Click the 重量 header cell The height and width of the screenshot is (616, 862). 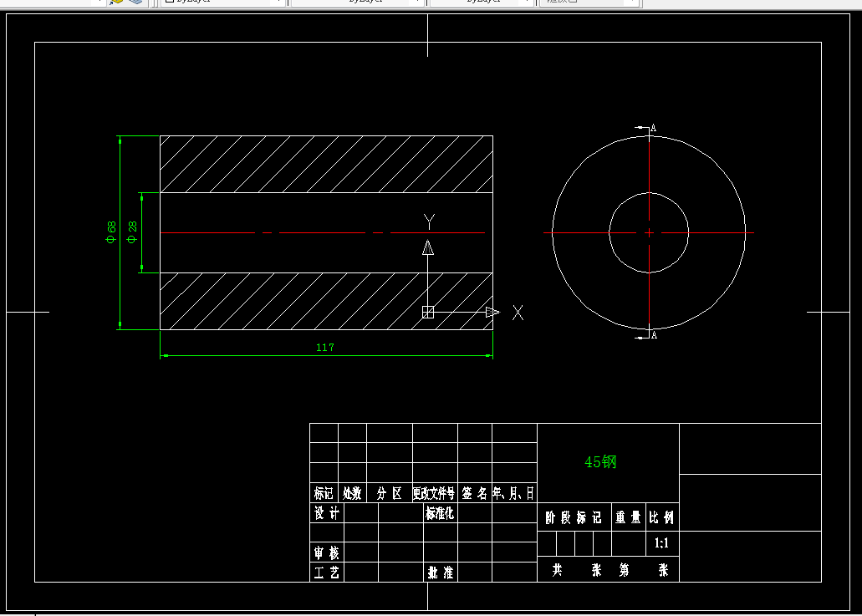629,517
